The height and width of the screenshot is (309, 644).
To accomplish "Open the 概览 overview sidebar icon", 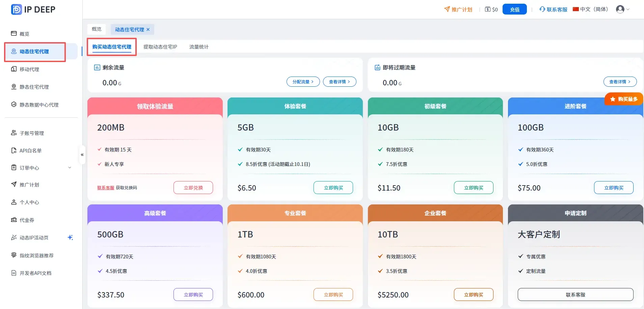I will click(x=14, y=33).
